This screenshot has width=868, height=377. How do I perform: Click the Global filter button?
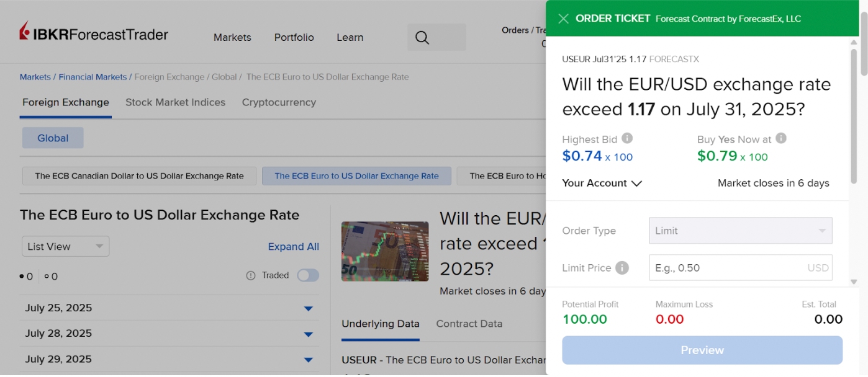(53, 138)
